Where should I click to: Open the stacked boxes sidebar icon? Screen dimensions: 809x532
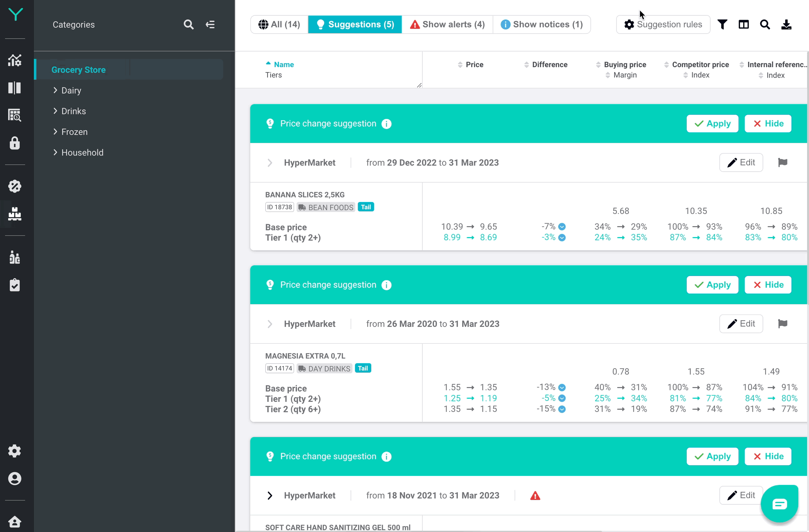[x=15, y=214]
